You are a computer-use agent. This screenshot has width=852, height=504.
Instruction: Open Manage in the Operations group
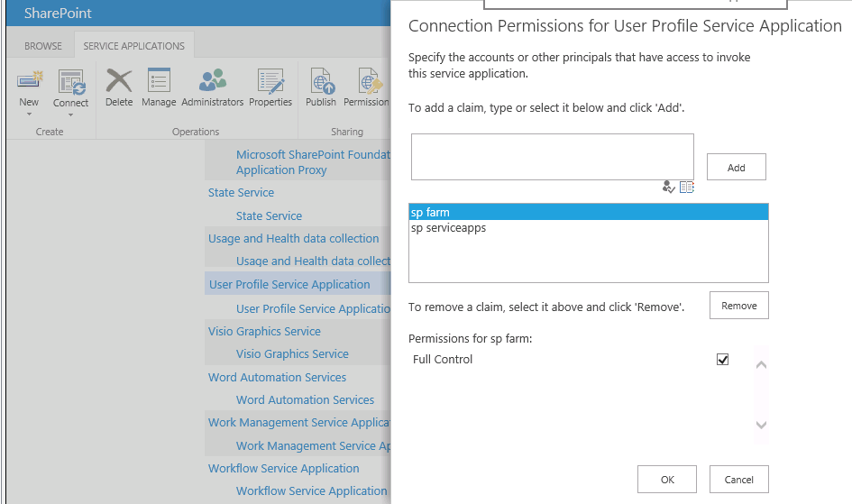159,80
